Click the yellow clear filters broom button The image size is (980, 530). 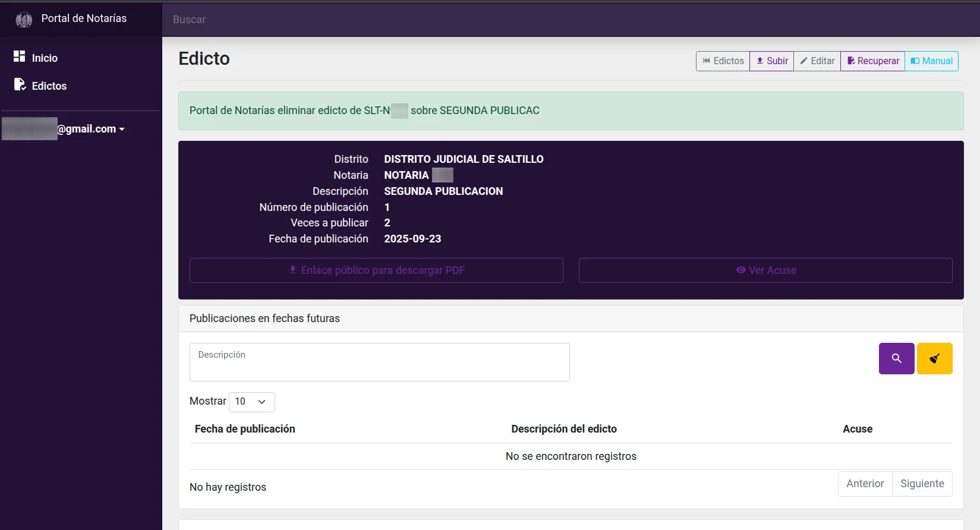coord(934,358)
